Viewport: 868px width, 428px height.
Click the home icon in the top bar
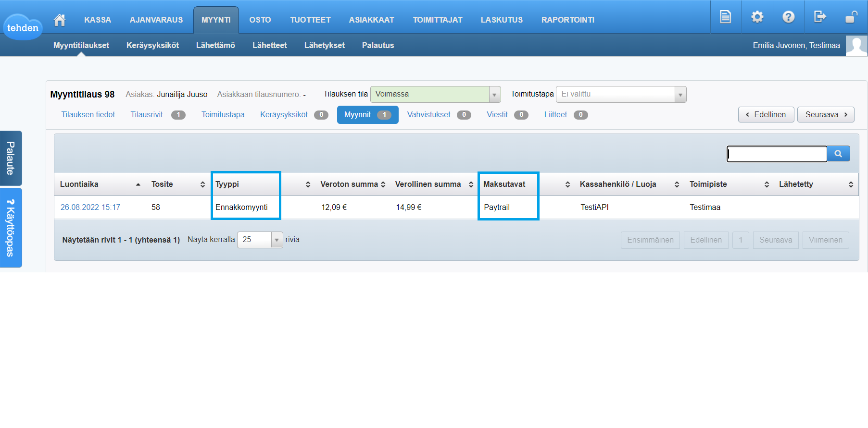pos(60,20)
